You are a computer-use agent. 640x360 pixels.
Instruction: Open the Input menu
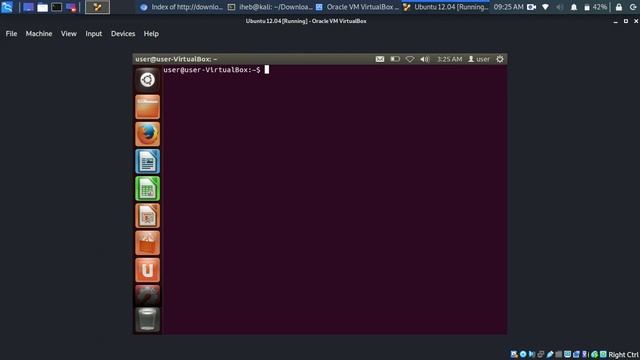point(93,34)
